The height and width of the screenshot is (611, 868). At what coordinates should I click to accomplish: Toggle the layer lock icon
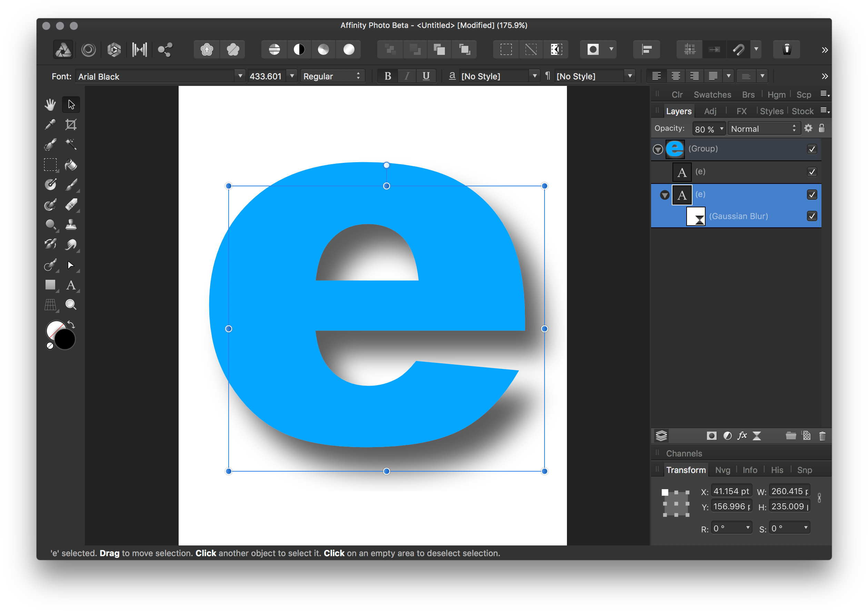pos(821,129)
